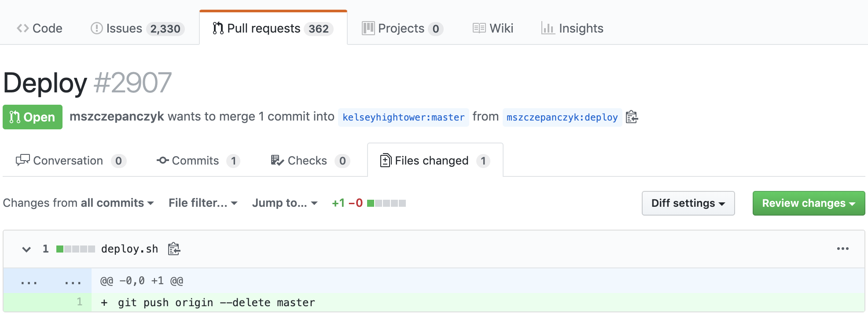This screenshot has width=868, height=315.
Task: Click the Commits count badge 1
Action: [x=233, y=161]
